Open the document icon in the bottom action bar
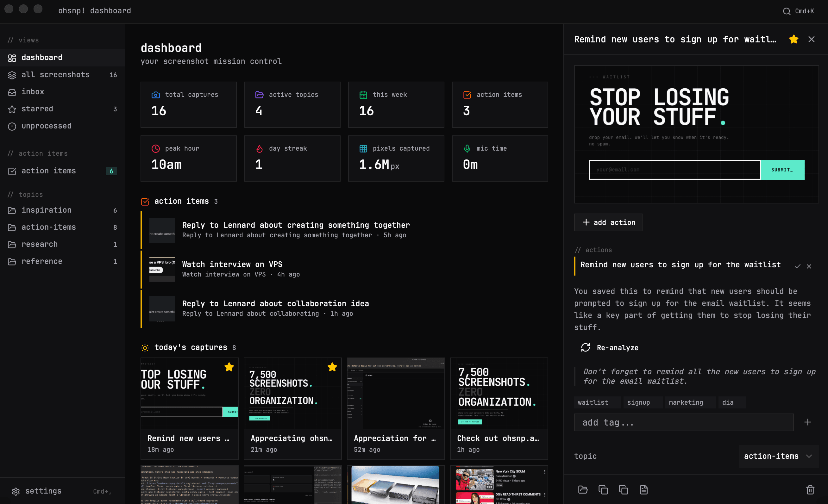 [643, 490]
